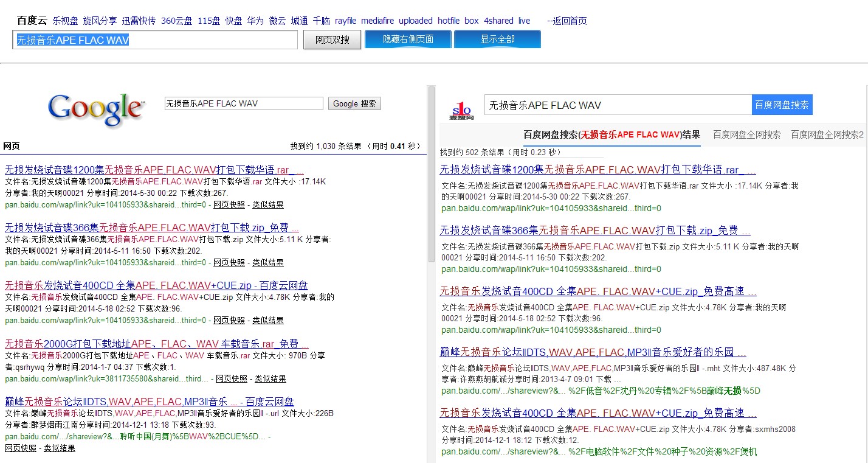Image resolution: width=868 pixels, height=463 pixels.
Task: Open right pane 400CD result shared by sxmhs2008
Action: click(x=598, y=413)
